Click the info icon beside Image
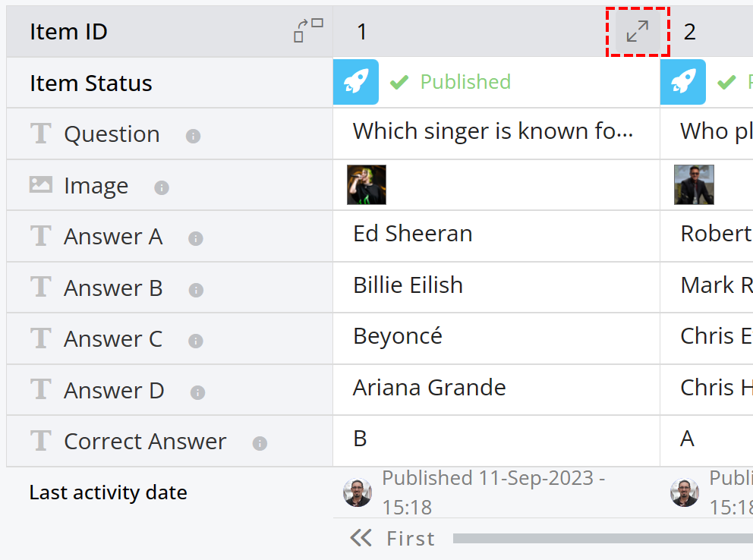The width and height of the screenshot is (753, 560). pos(162,187)
